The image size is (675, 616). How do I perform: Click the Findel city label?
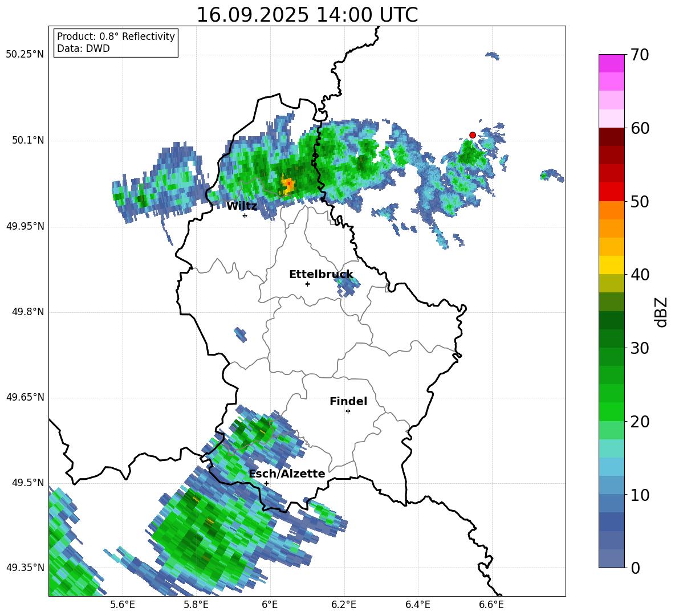tap(348, 401)
